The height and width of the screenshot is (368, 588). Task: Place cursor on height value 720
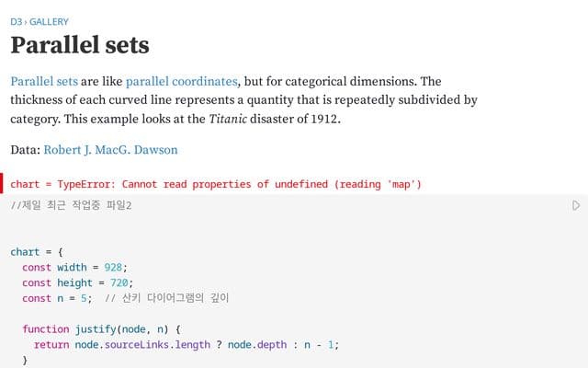119,282
